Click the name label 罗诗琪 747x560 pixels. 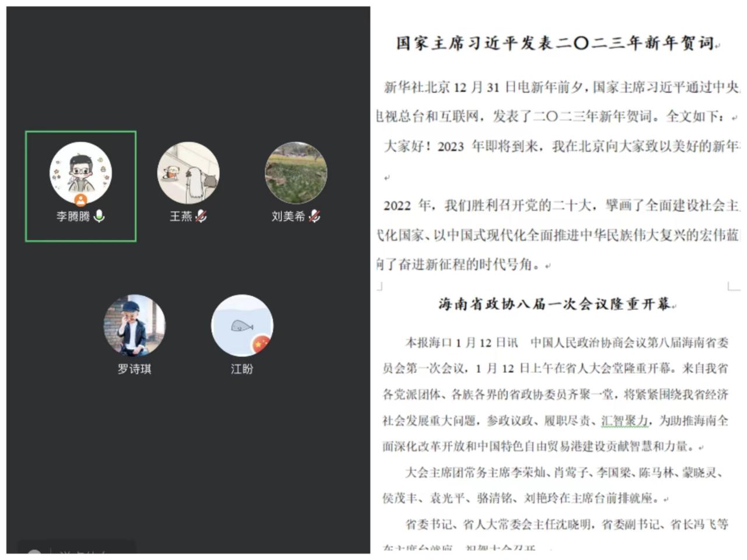pyautogui.click(x=134, y=369)
